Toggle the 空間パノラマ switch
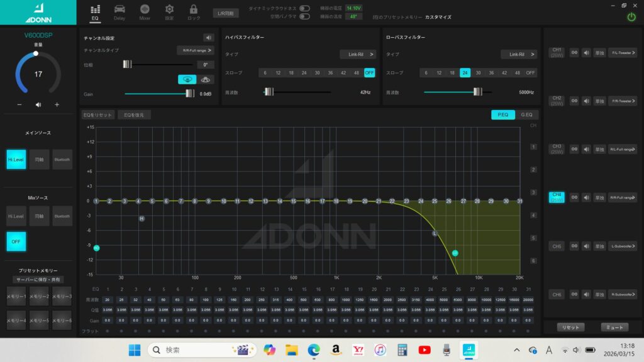The width and height of the screenshot is (644, 362). point(304,16)
